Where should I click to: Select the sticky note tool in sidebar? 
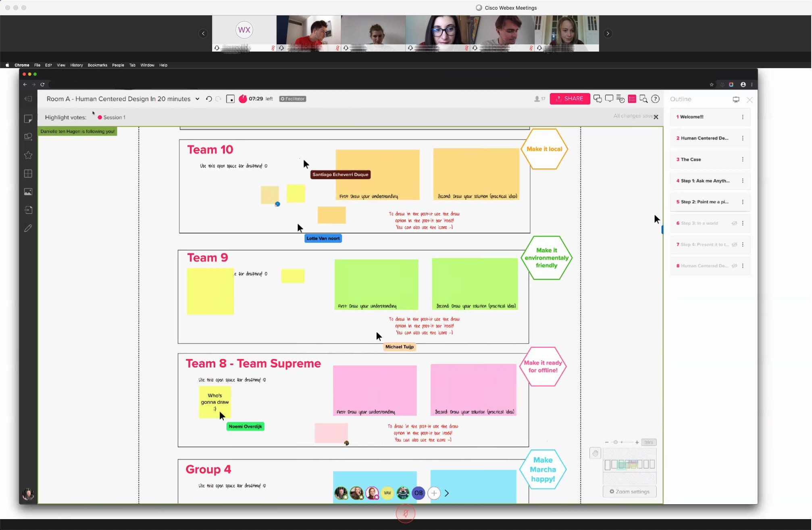pyautogui.click(x=28, y=119)
